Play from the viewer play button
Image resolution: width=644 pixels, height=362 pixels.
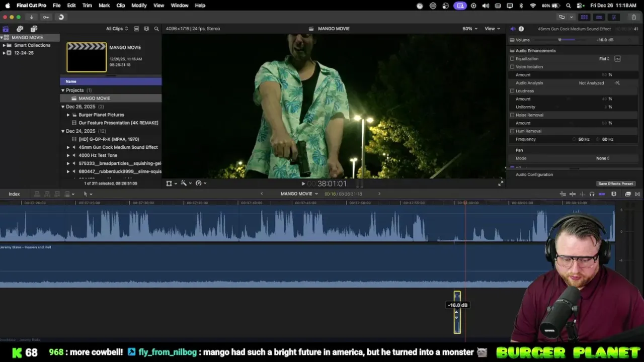coord(303,184)
